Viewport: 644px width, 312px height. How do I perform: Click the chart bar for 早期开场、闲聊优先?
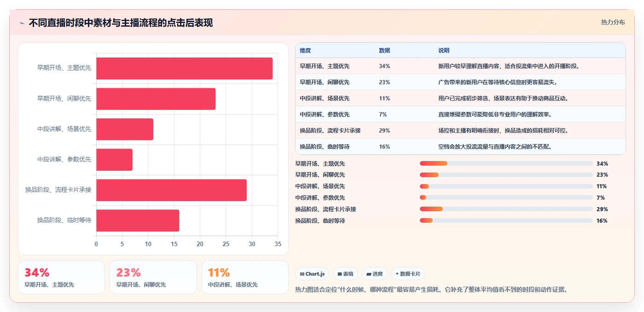click(156, 99)
